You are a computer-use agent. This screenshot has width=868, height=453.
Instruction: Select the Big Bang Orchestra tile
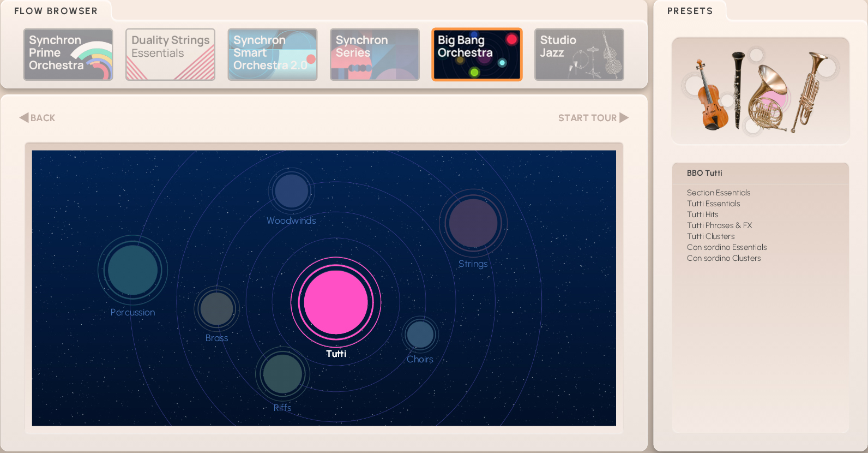tap(477, 55)
